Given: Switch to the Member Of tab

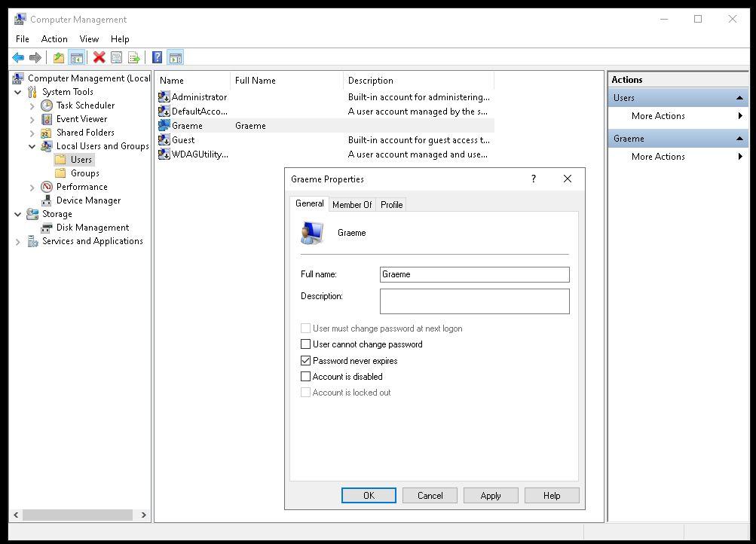Looking at the screenshot, I should (352, 205).
